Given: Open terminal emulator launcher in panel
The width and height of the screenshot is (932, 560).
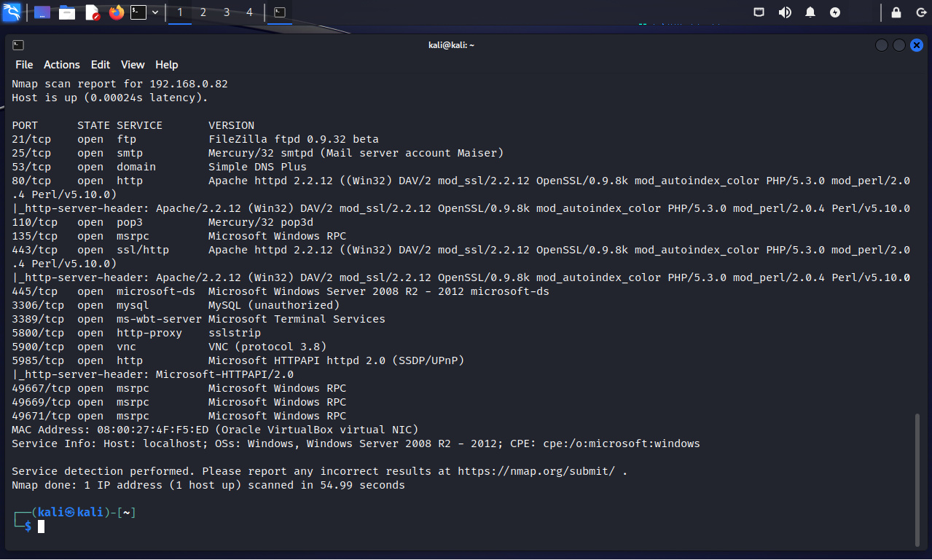Looking at the screenshot, I should (x=138, y=12).
